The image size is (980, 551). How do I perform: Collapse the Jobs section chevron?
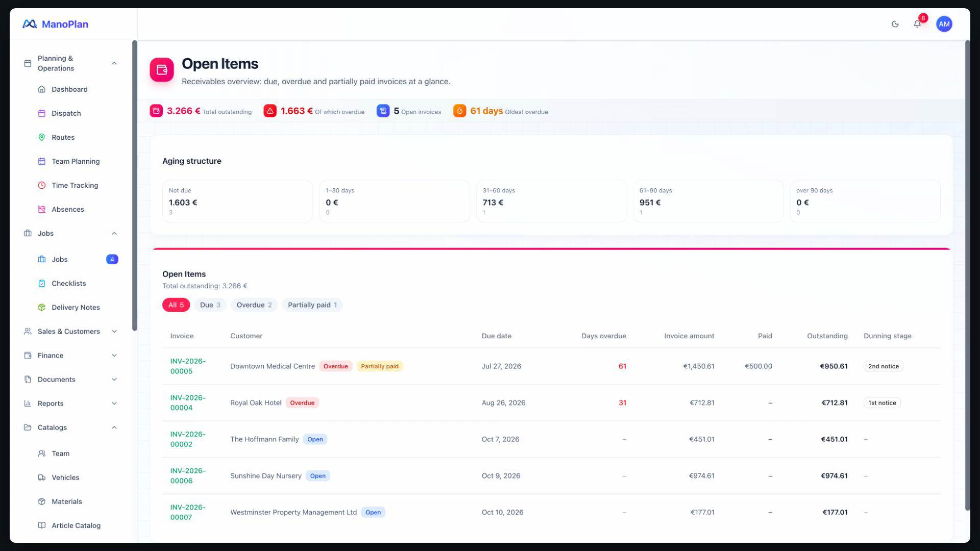click(x=114, y=233)
